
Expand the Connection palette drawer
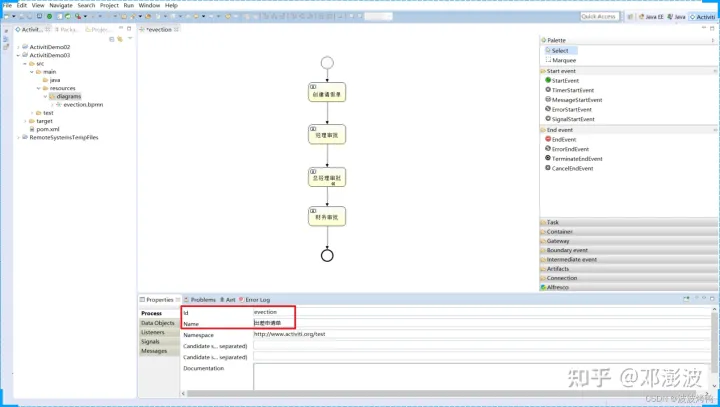[x=629, y=278]
